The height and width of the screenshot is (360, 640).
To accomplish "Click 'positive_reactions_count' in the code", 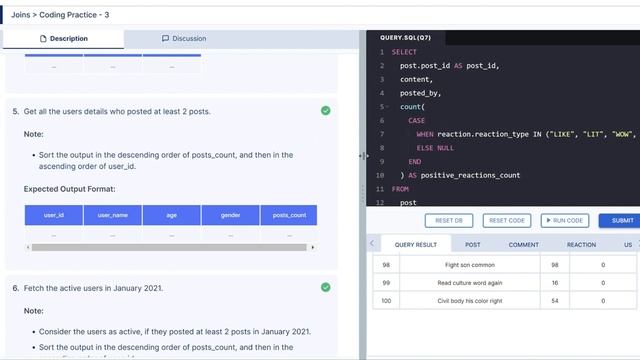I will point(470,176).
